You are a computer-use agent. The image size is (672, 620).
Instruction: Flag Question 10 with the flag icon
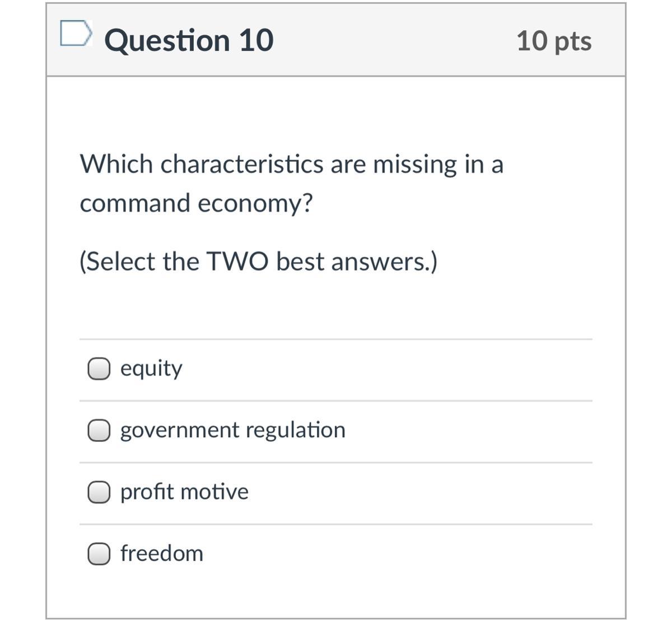coord(75,34)
